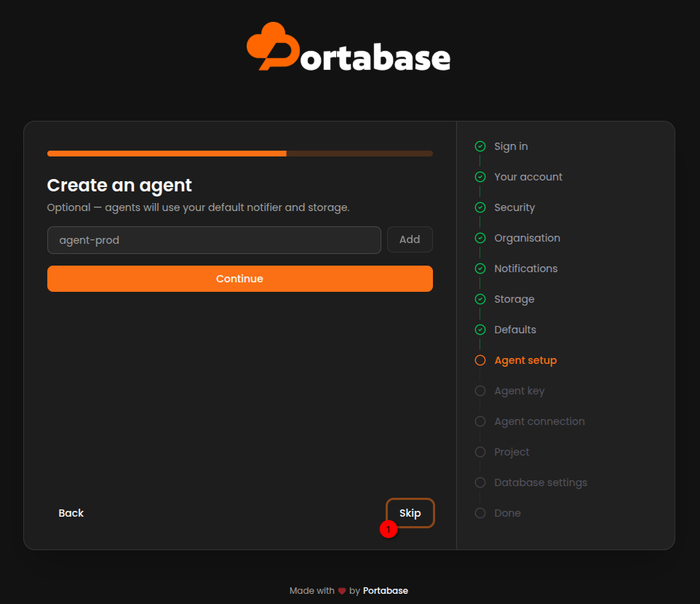The width and height of the screenshot is (700, 604).
Task: Click the Portabase cloud logo icon
Action: point(273,46)
